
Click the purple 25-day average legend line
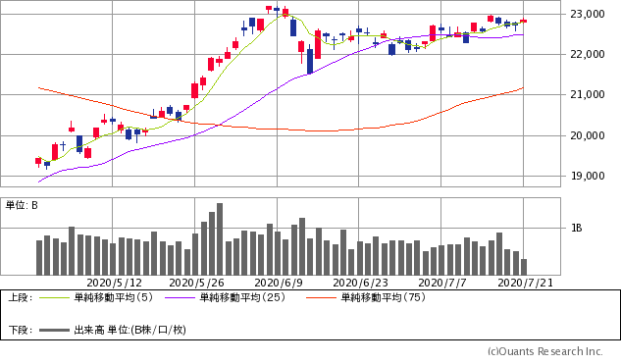(180, 298)
